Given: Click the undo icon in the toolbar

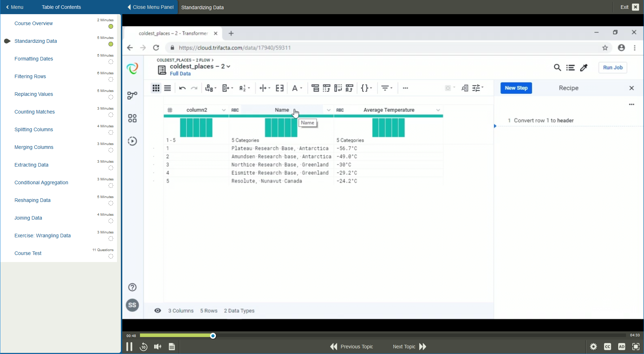Looking at the screenshot, I should pyautogui.click(x=182, y=88).
